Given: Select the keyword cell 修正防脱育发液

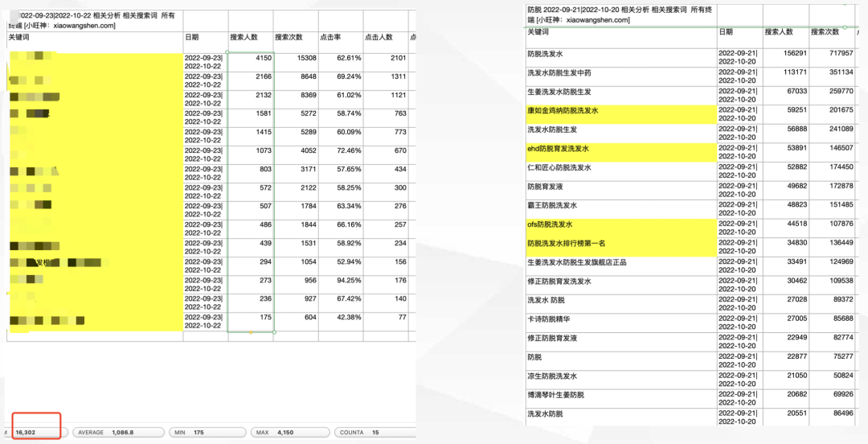Looking at the screenshot, I should click(621, 342).
